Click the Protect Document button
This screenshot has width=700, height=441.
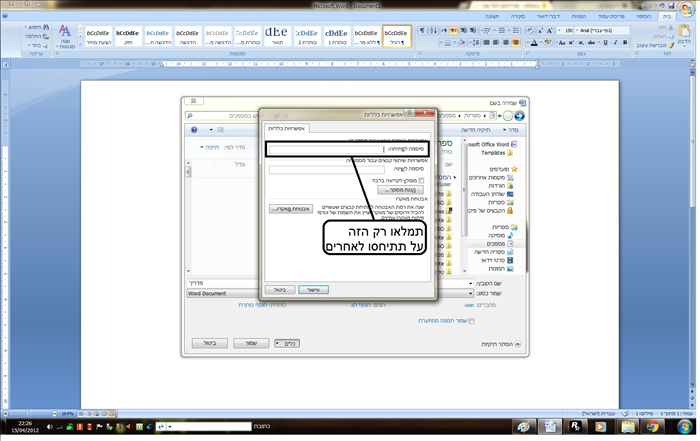point(400,190)
